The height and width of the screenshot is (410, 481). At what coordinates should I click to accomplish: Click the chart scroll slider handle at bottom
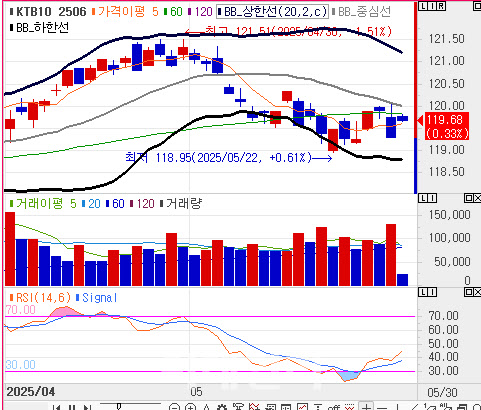click(119, 406)
